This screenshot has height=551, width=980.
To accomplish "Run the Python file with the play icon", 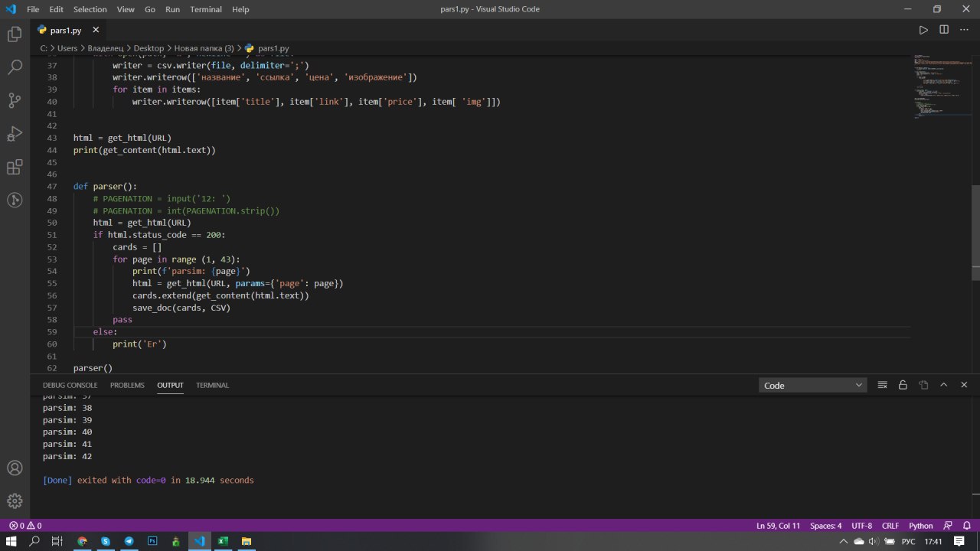I will (923, 30).
